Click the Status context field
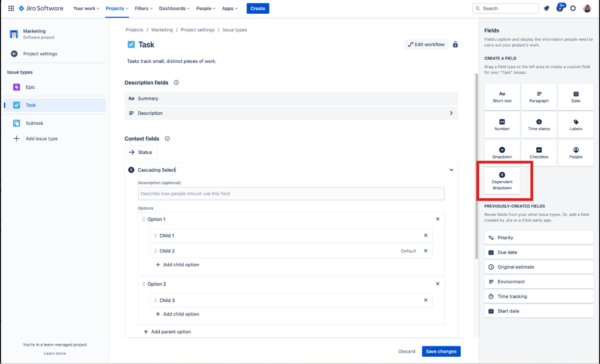This screenshot has width=600, height=364. coord(141,153)
